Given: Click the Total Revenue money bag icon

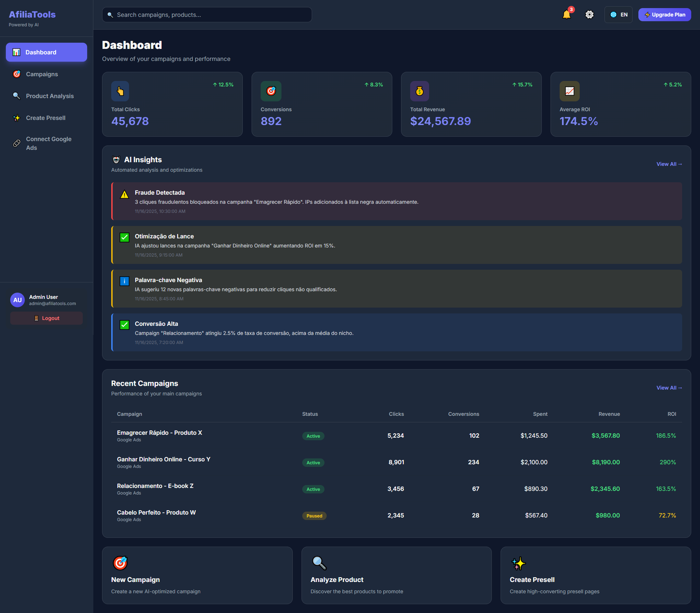Looking at the screenshot, I should tap(420, 91).
